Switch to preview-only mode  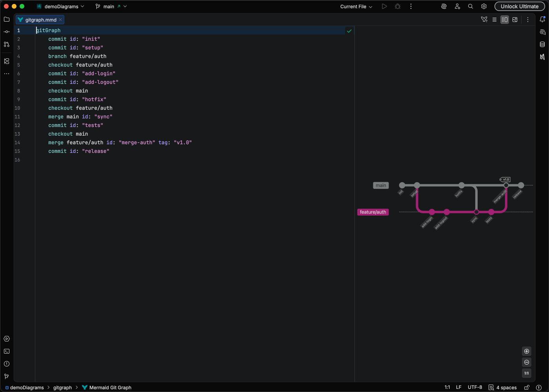point(515,19)
